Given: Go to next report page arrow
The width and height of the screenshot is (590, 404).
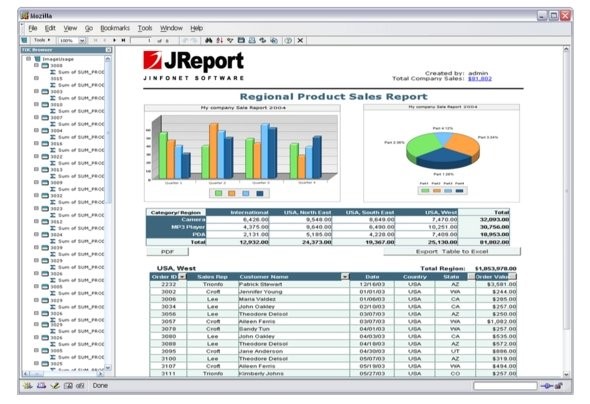Looking at the screenshot, I should click(x=114, y=40).
